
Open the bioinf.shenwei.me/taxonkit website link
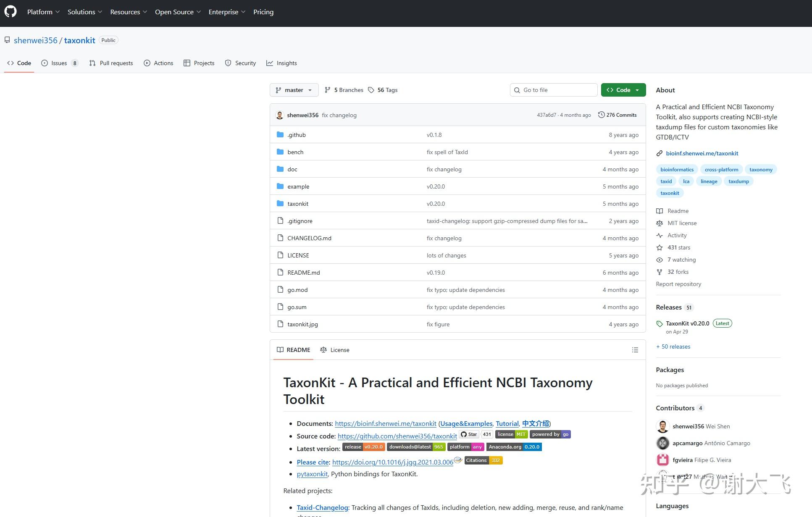702,153
